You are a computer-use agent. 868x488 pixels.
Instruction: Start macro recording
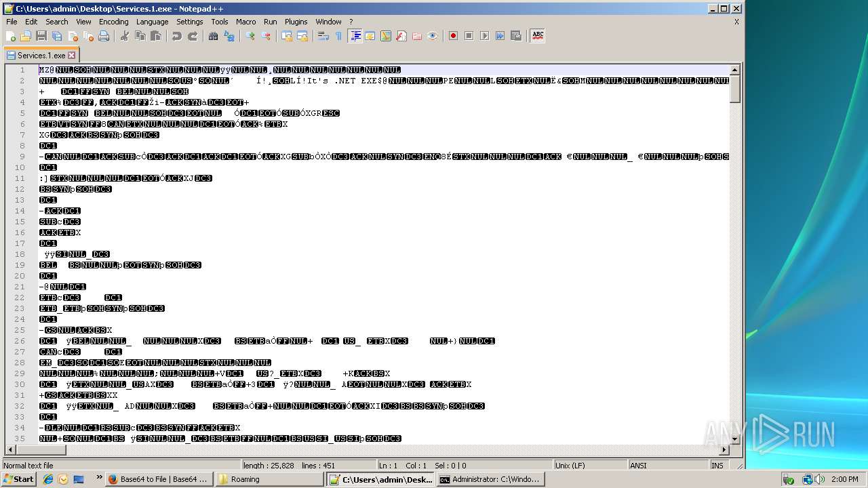tap(453, 36)
